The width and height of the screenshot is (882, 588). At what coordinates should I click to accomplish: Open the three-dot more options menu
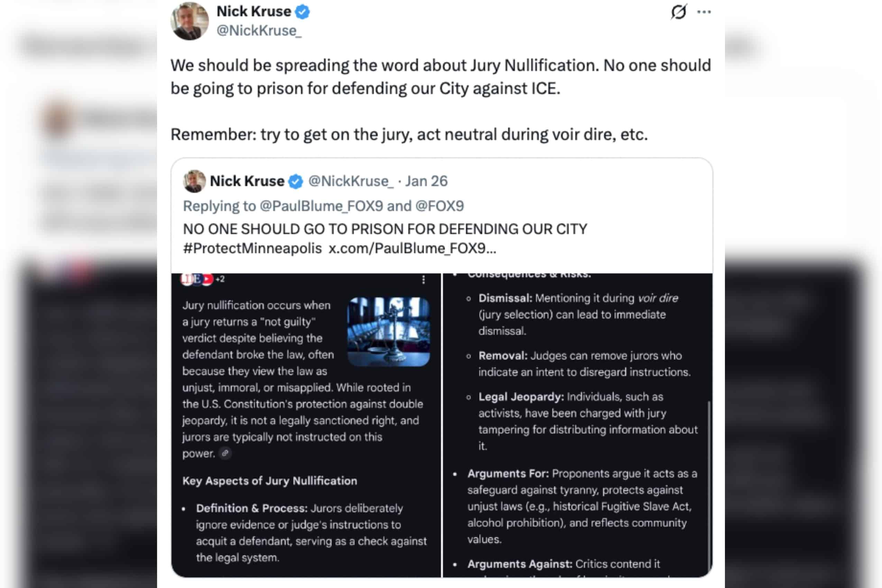704,12
